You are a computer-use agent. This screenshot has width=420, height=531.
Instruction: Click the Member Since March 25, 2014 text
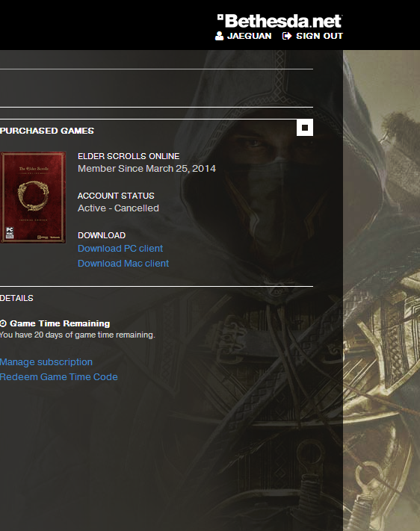tap(146, 169)
